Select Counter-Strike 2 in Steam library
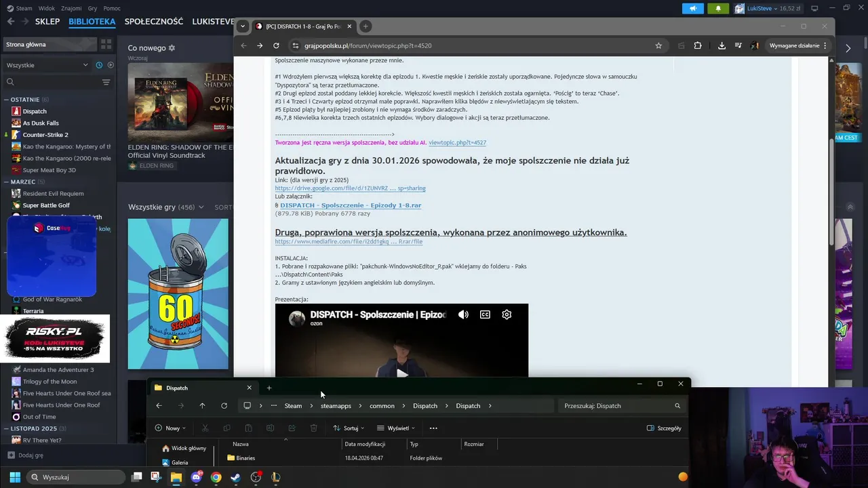 (45, 134)
